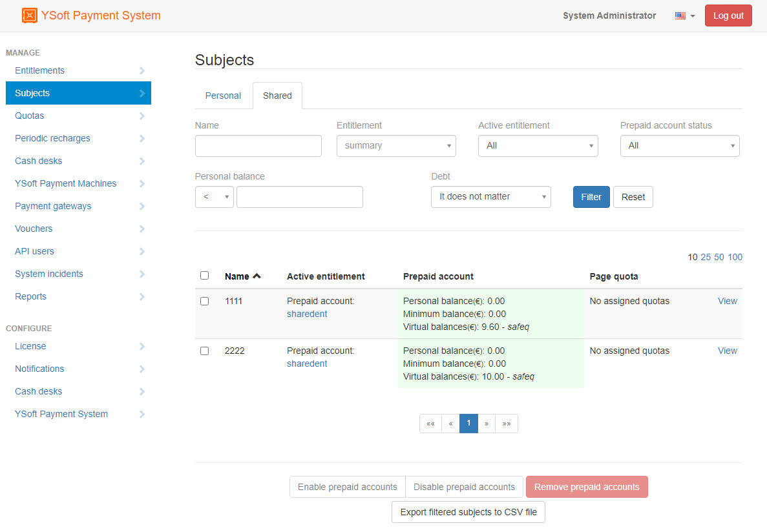Click the Name column sort arrow
767x532 pixels.
(x=257, y=276)
